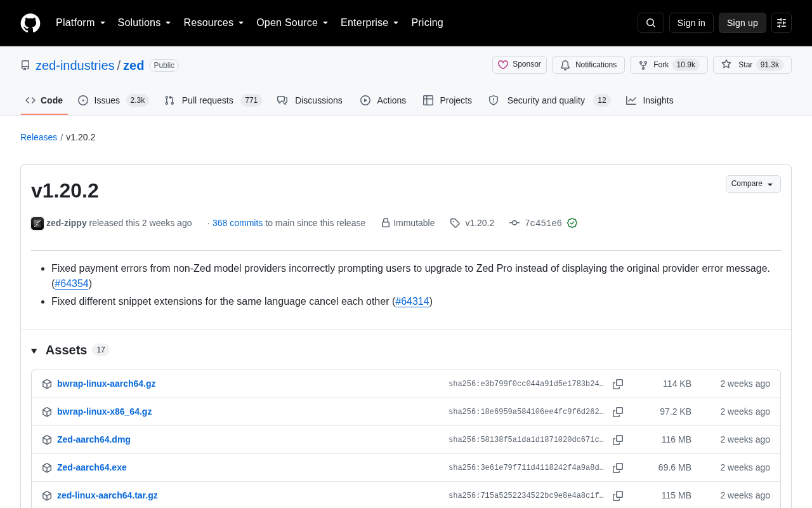Image resolution: width=812 pixels, height=508 pixels.
Task: Open appearance settings sliders icon
Action: click(782, 23)
